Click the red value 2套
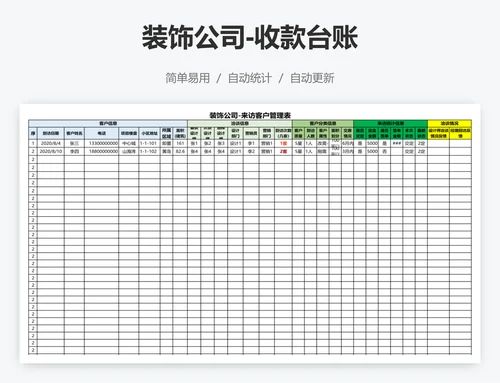The width and height of the screenshot is (500, 383). tap(283, 151)
